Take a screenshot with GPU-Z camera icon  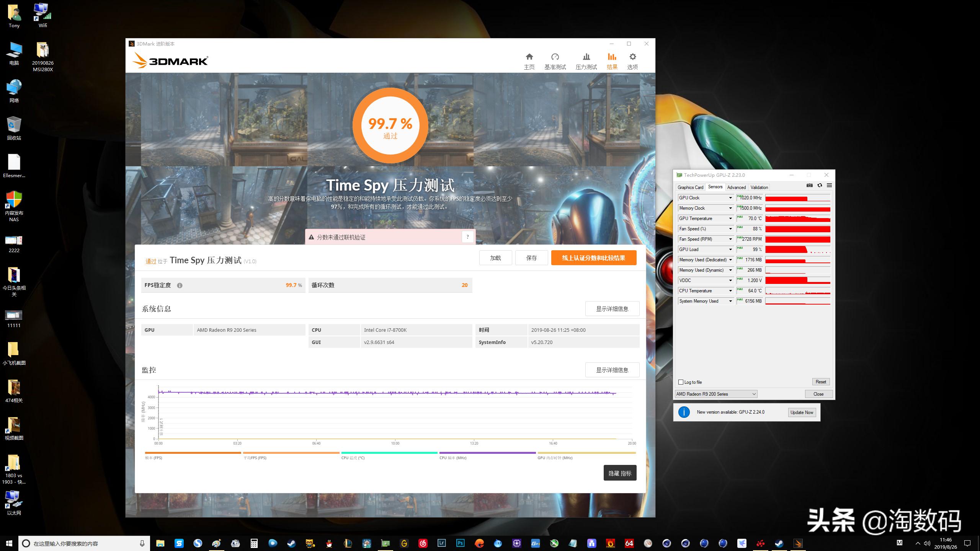click(x=809, y=185)
